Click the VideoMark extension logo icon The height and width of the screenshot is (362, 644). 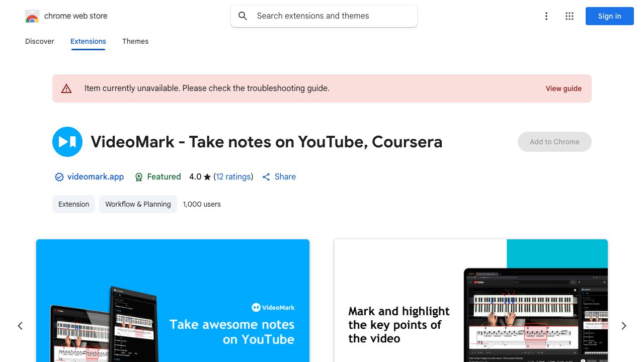point(67,142)
